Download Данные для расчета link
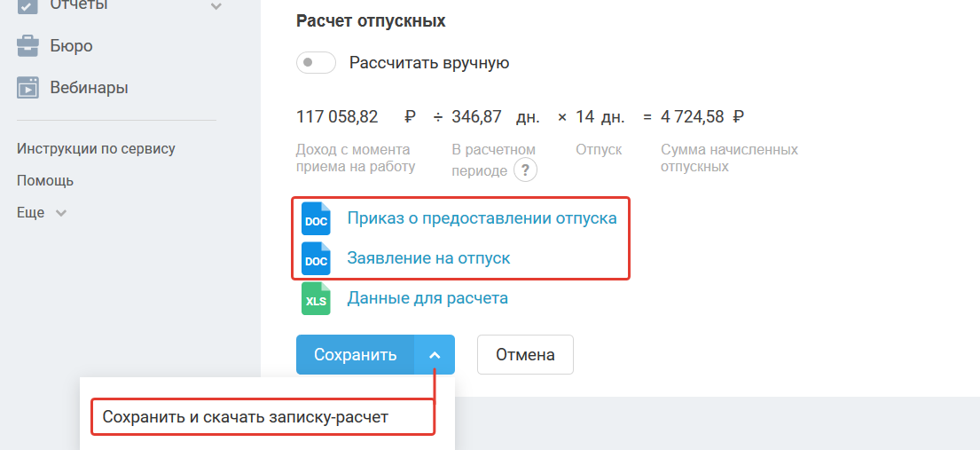This screenshot has width=980, height=450. coord(427,298)
